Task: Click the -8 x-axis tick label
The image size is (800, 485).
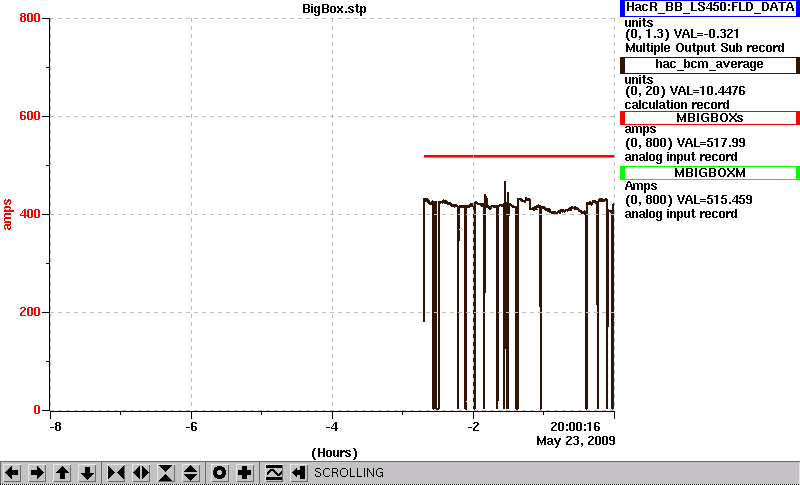Action: (x=55, y=426)
